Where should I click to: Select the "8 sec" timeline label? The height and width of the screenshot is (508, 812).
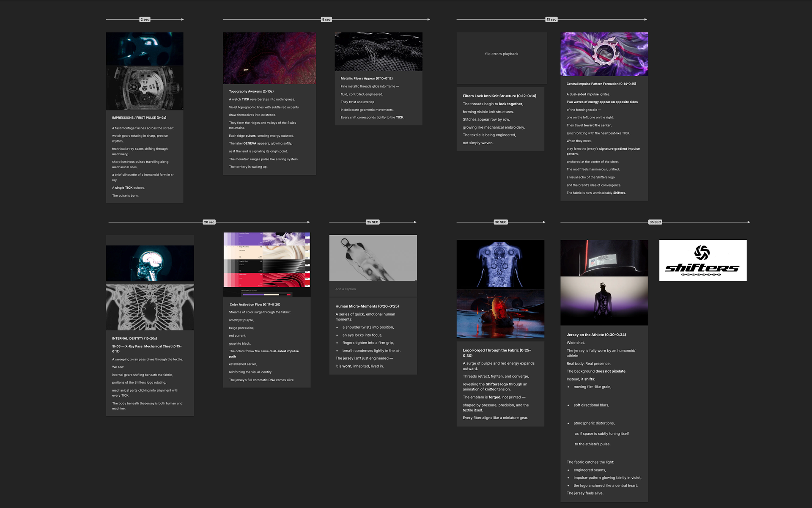(326, 19)
